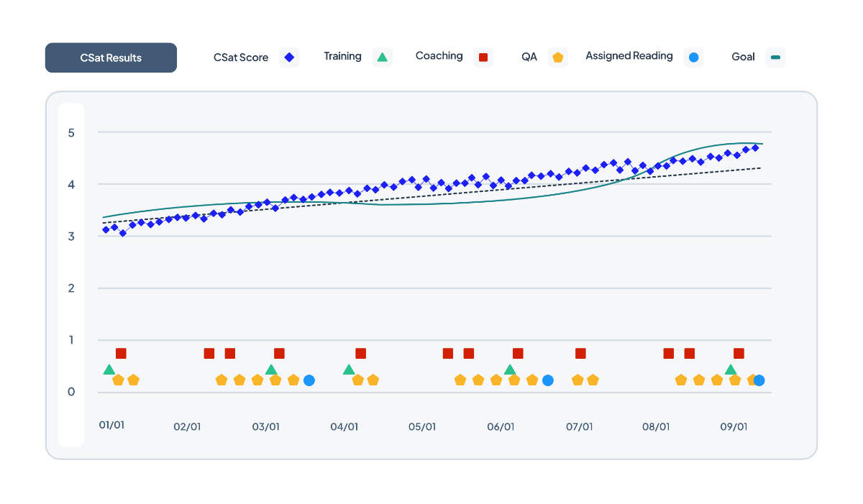Click the first CSat Score diamond data point
This screenshot has height=504, width=863.
point(106,229)
